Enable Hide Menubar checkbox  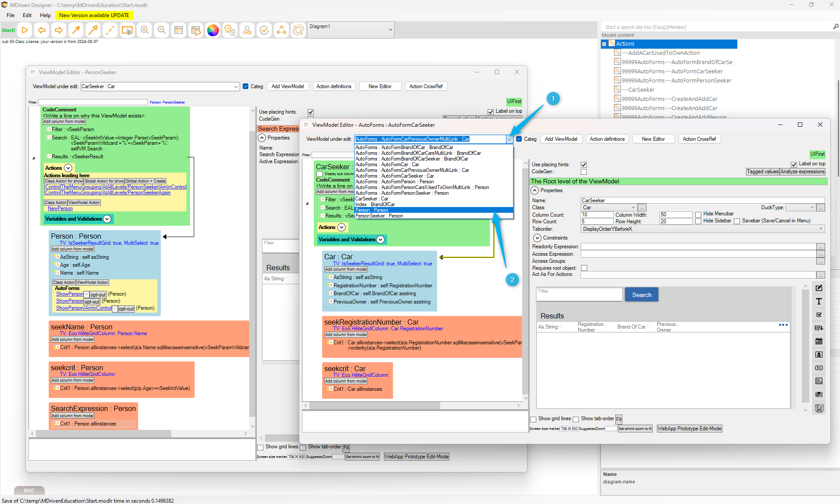698,214
